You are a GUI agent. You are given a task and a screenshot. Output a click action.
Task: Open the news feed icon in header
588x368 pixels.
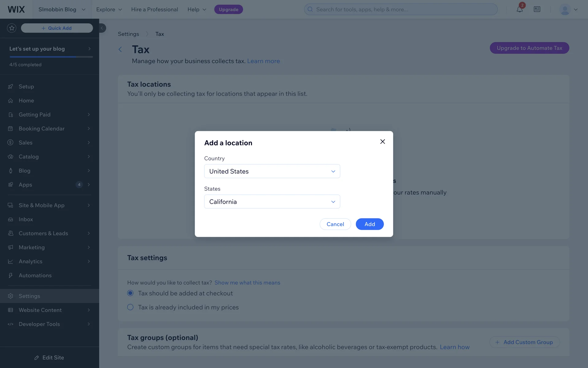(537, 10)
